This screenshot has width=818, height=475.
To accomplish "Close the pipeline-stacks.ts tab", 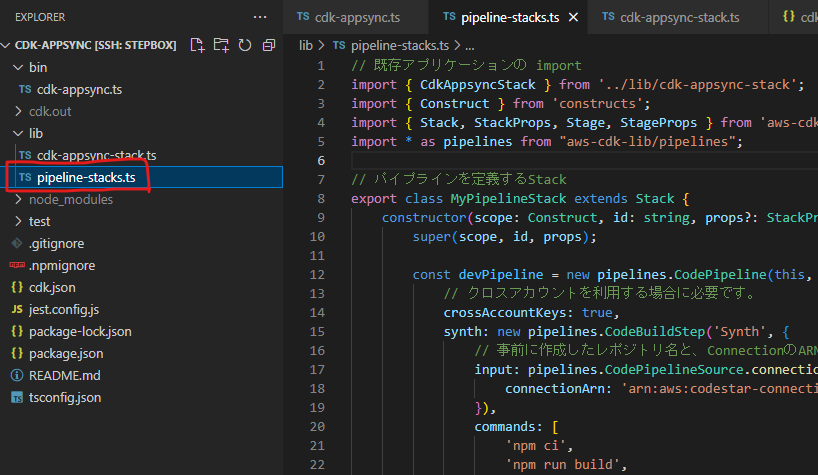I will 571,17.
